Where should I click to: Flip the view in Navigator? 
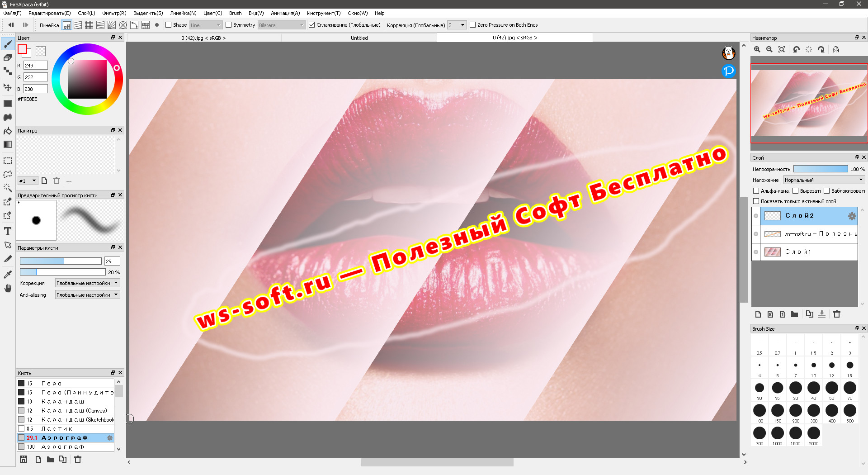836,49
